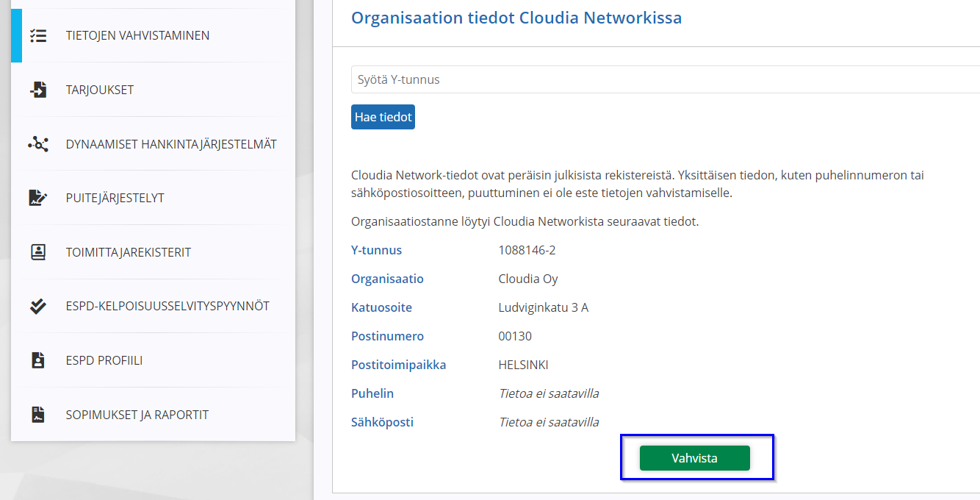
Task: Click the Organisaatio field label
Action: point(387,279)
